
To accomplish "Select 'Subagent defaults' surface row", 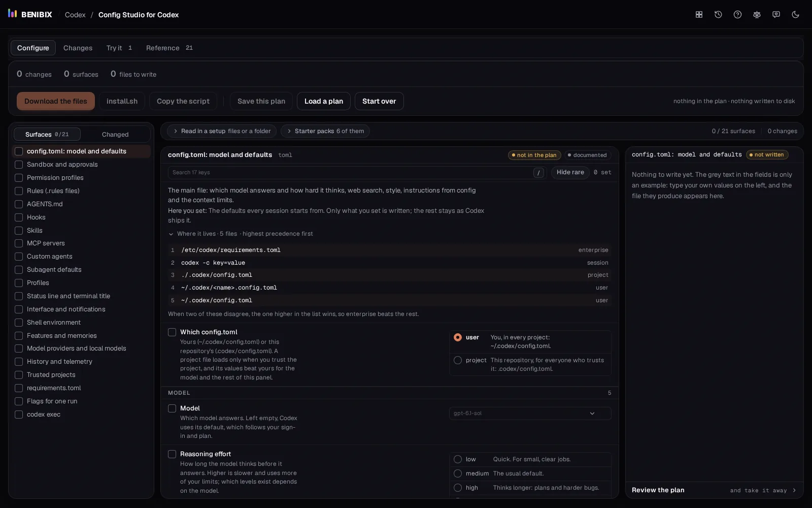I will tap(81, 270).
